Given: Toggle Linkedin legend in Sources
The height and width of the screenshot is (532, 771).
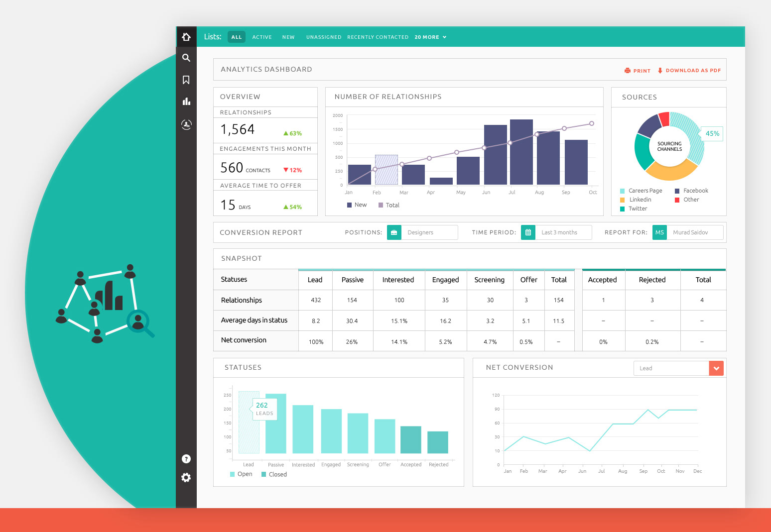Looking at the screenshot, I should pos(636,200).
